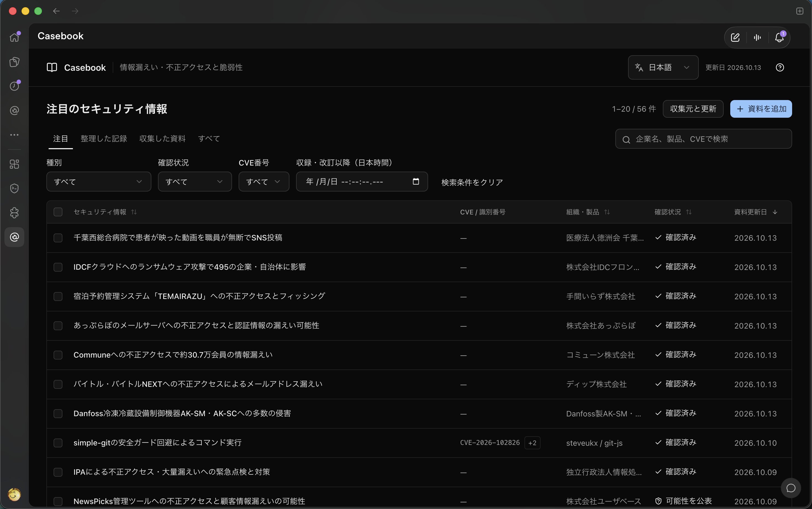Image resolution: width=812 pixels, height=509 pixels.
Task: Click the audio waveform icon in header
Action: [758, 37]
